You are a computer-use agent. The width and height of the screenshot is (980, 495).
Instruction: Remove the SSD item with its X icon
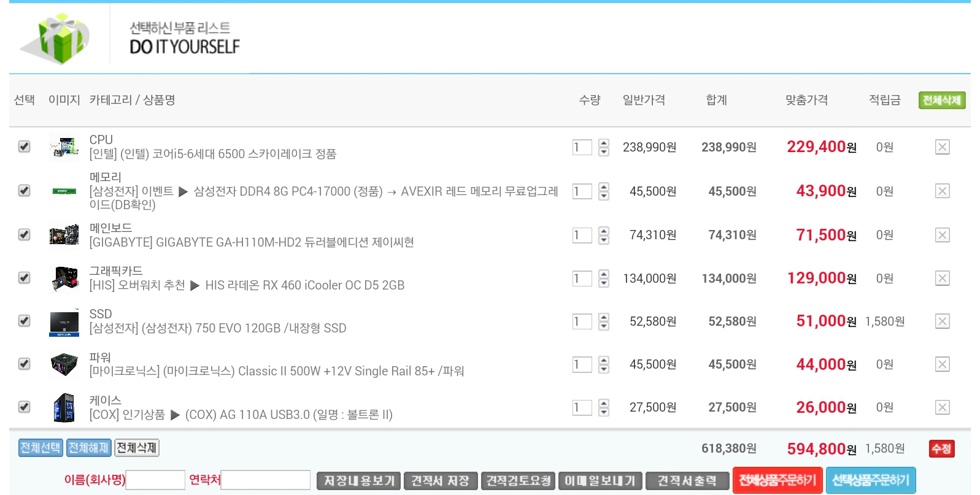pos(942,321)
